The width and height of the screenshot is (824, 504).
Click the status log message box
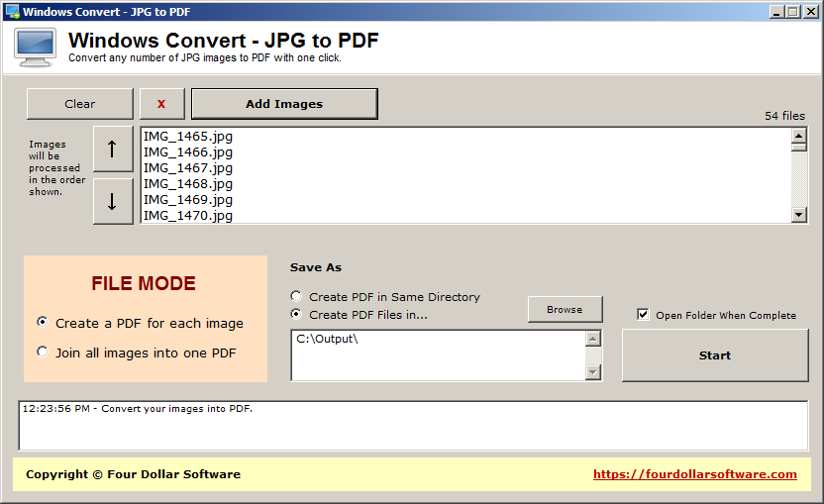413,426
